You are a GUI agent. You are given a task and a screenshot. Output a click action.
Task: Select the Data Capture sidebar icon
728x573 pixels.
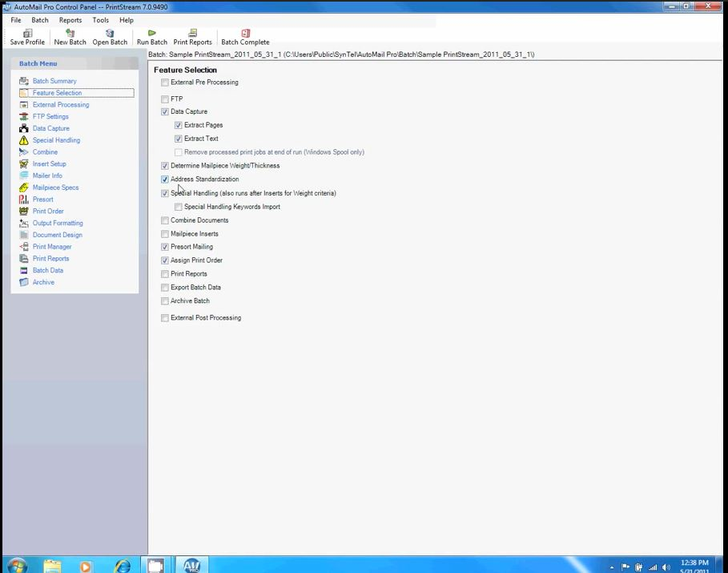click(x=23, y=128)
